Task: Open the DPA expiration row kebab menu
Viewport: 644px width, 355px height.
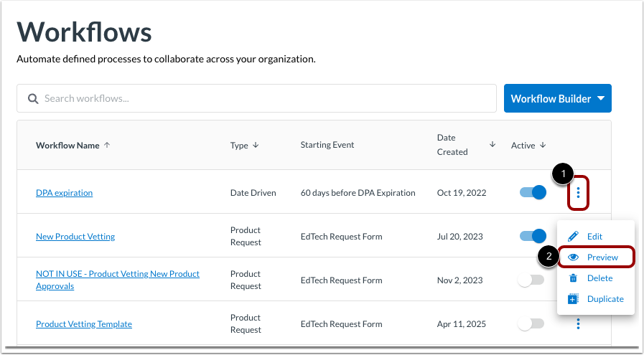Action: [578, 192]
